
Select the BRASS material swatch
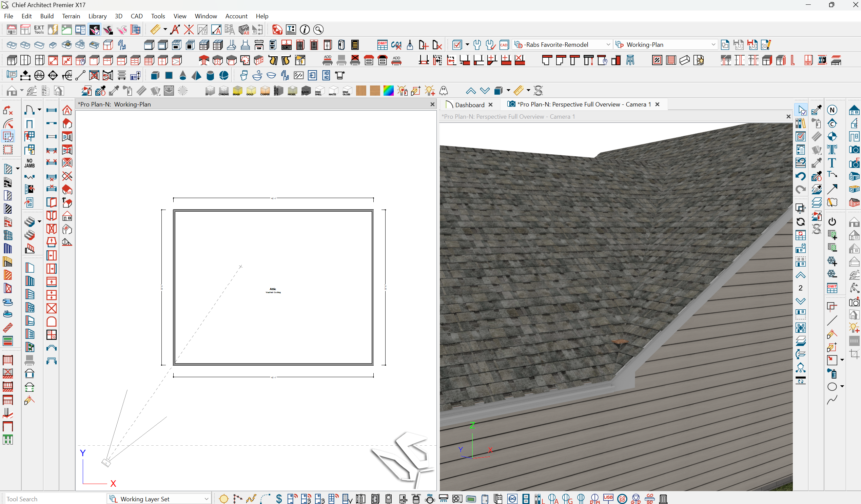click(237, 91)
